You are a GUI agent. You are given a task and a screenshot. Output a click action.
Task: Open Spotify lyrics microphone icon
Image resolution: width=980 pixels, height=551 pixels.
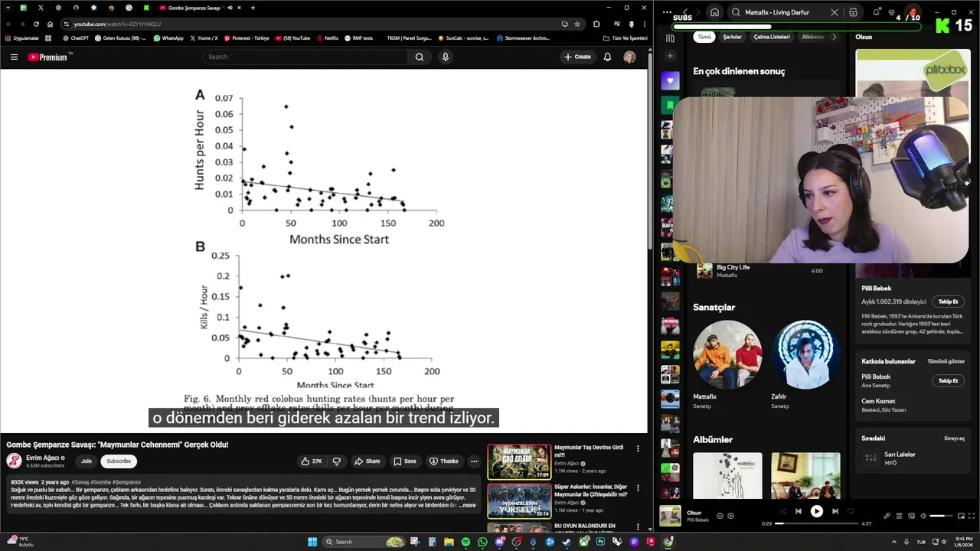click(887, 516)
